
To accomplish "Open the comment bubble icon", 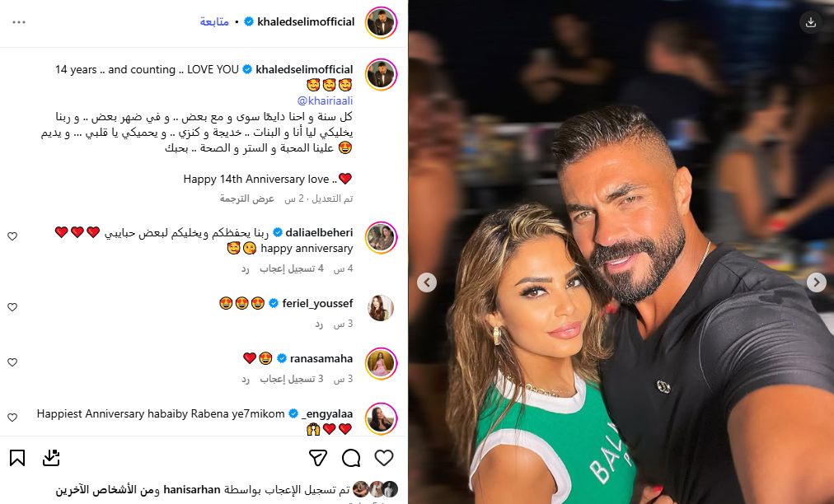I will click(351, 458).
